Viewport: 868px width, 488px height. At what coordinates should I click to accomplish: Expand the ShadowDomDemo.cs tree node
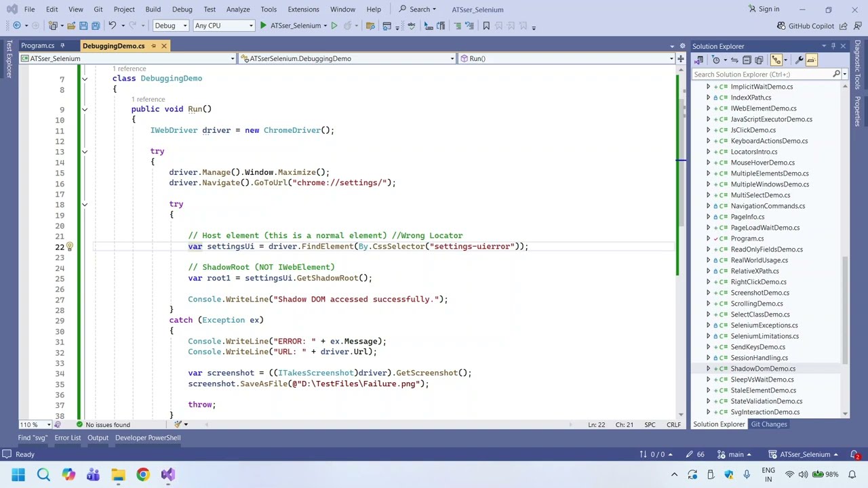(708, 369)
